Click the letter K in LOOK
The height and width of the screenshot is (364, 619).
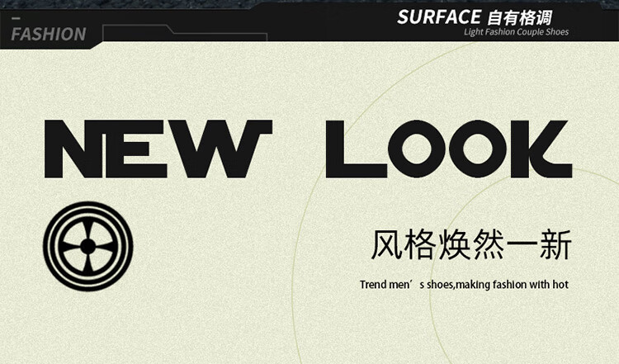(541, 149)
